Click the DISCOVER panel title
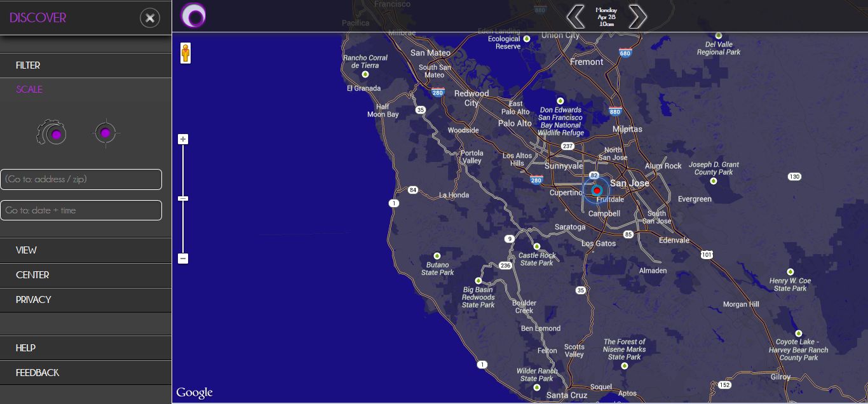868x404 pixels. 37,18
